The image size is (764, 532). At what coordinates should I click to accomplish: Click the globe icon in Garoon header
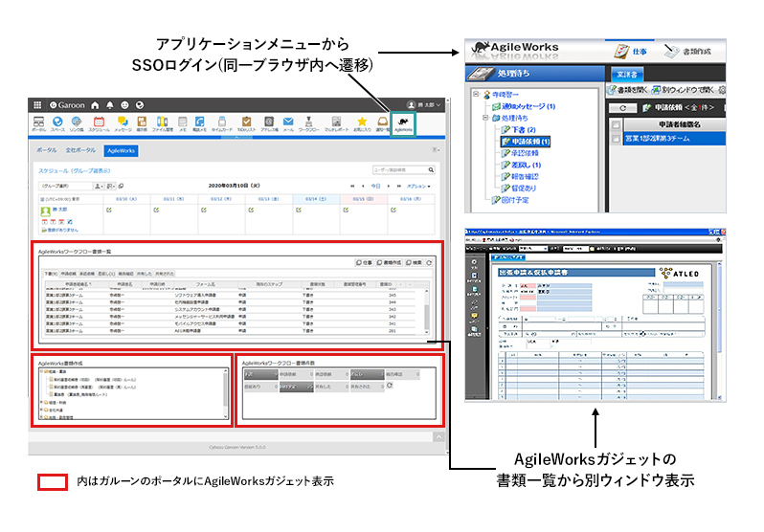(x=140, y=105)
